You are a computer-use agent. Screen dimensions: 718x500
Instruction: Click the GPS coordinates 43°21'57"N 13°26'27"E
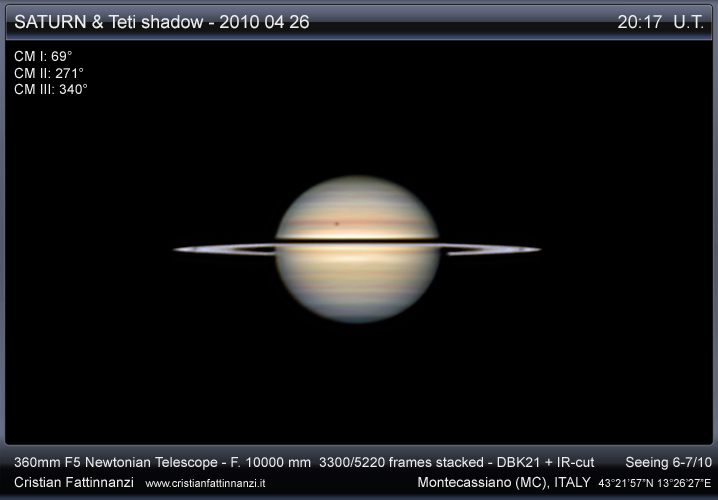point(654,483)
